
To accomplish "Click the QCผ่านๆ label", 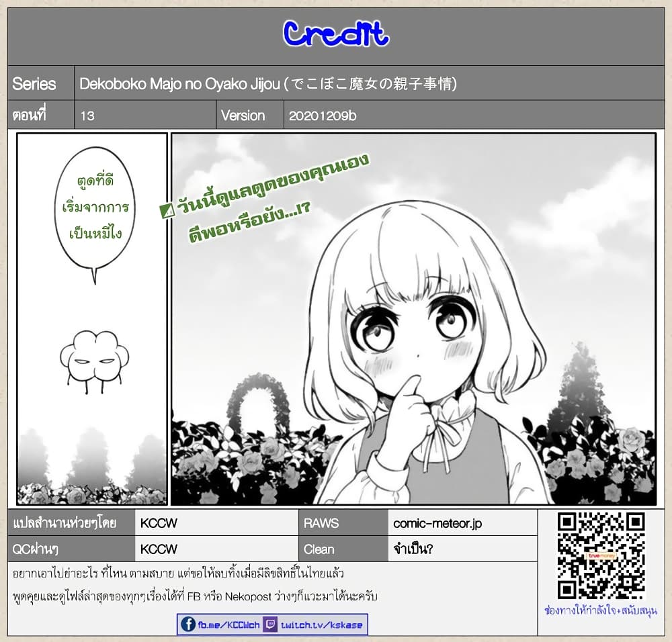I will (x=35, y=549).
